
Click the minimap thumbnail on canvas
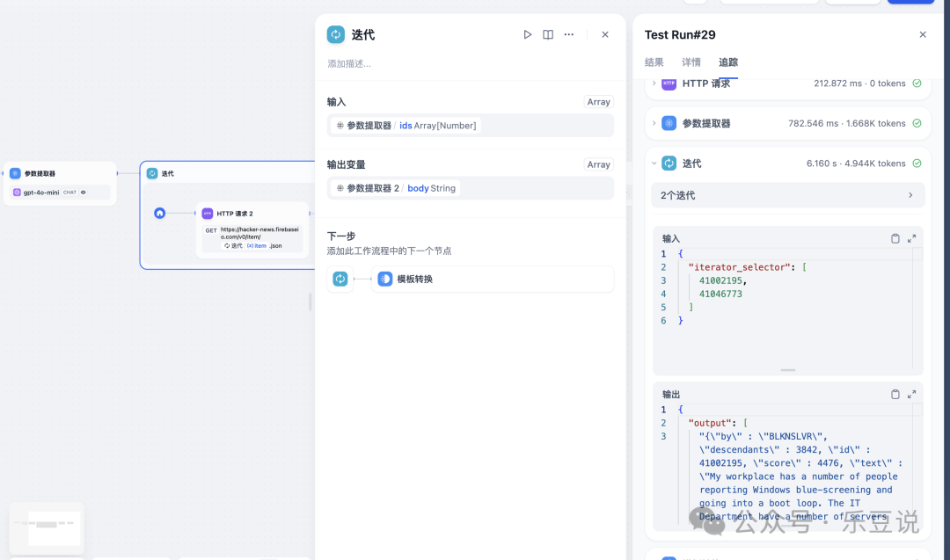(47, 528)
